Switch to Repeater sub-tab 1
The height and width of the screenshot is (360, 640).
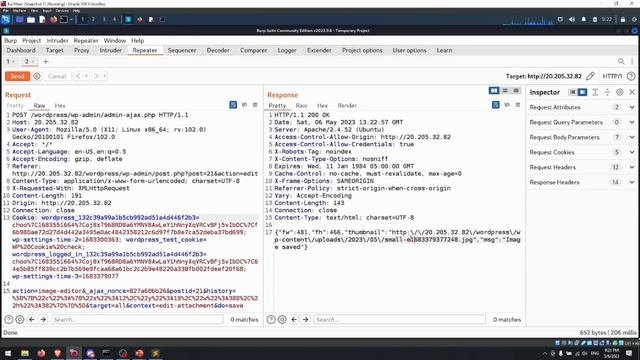10,62
